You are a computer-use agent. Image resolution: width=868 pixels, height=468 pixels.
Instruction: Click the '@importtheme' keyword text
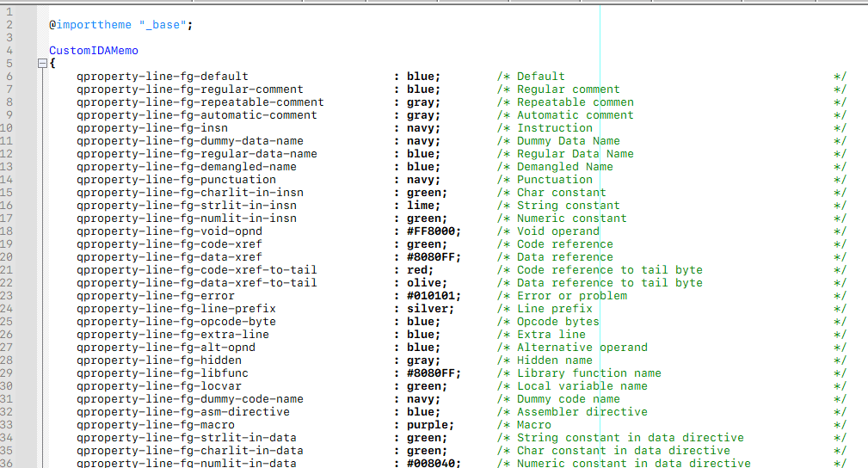(x=90, y=25)
